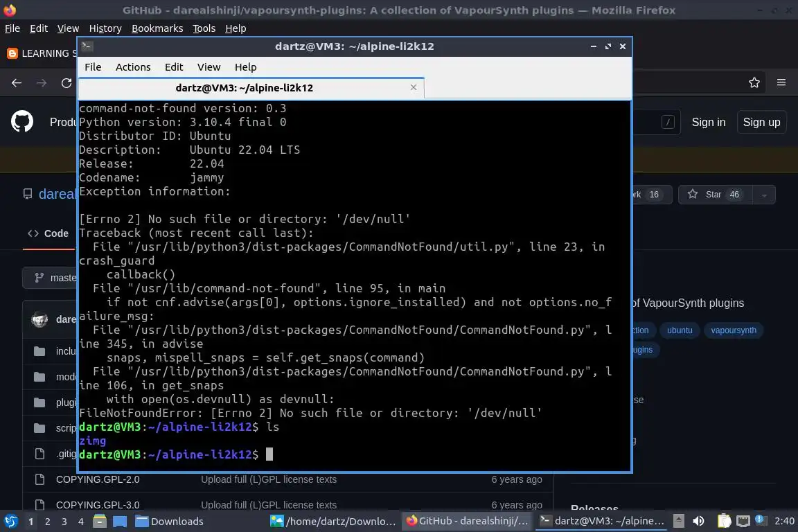The image size is (798, 532).
Task: Expand the dropdown next to the Star button
Action: (x=764, y=195)
